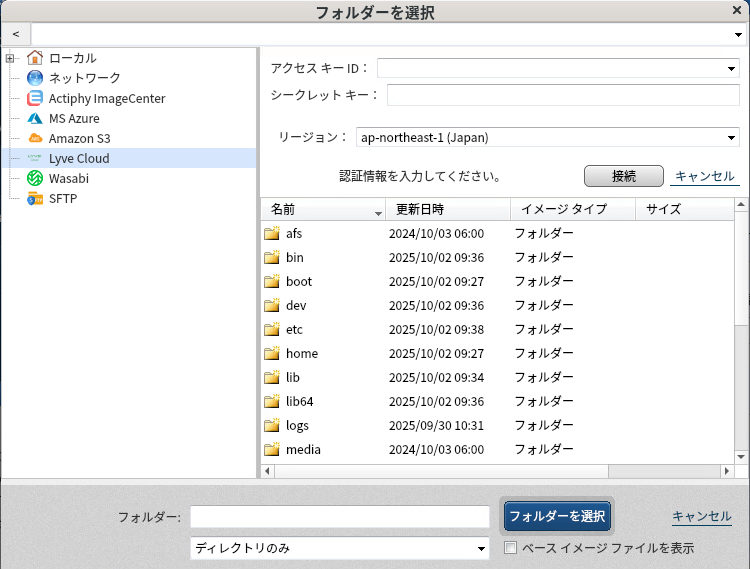Click the media folder icon
The width and height of the screenshot is (750, 569).
click(272, 449)
